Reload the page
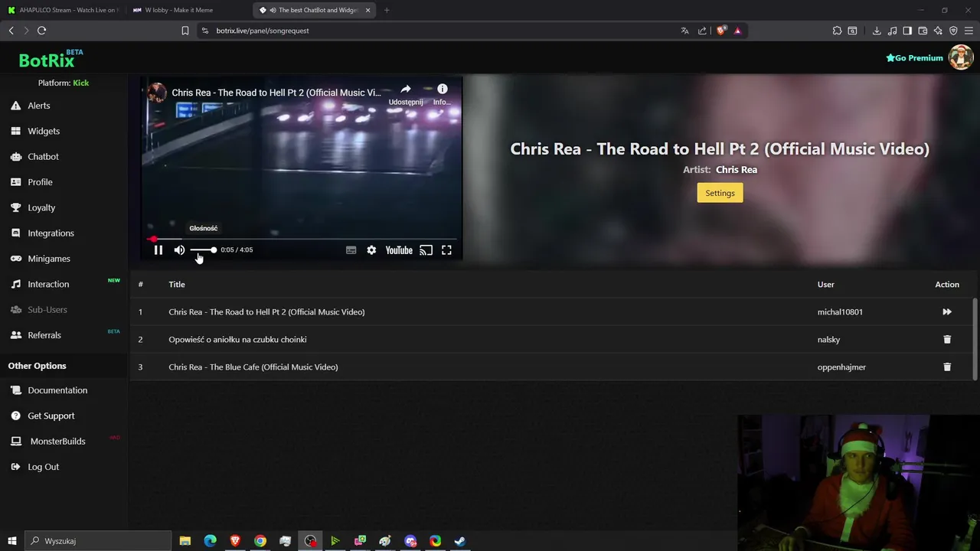The width and height of the screenshot is (980, 551). point(41,31)
